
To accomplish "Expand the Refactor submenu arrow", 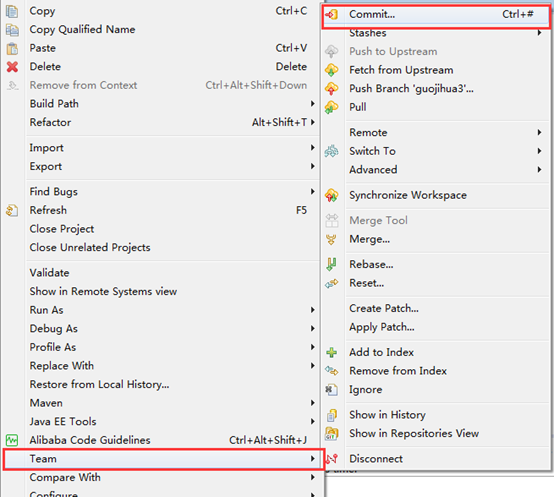I will click(312, 123).
